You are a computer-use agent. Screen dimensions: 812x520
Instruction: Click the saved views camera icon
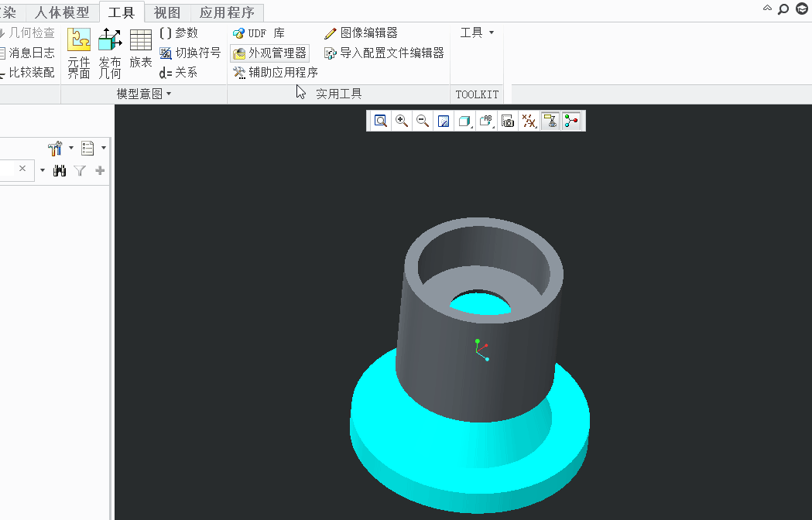pos(508,121)
